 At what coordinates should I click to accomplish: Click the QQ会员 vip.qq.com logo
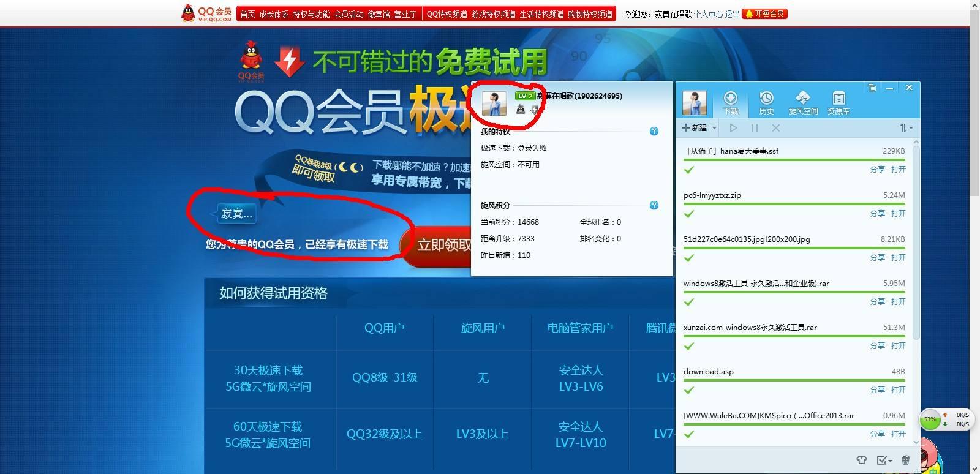coord(206,13)
